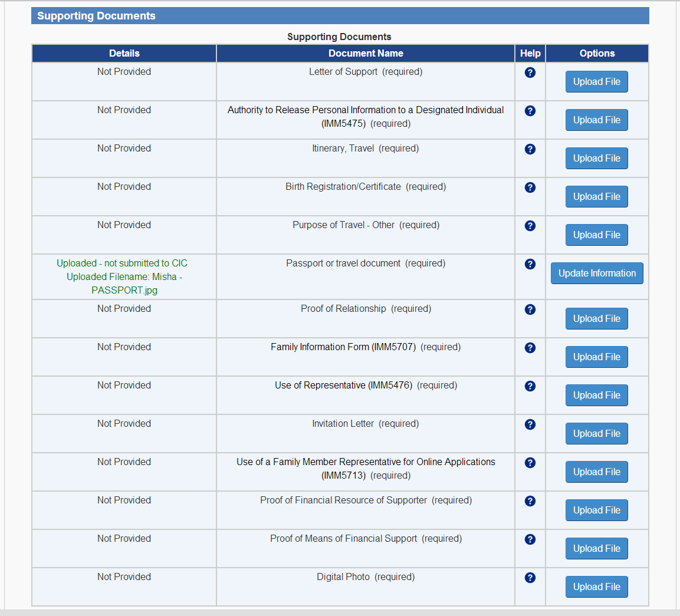Image resolution: width=680 pixels, height=616 pixels.
Task: Click the Details column header
Action: [x=124, y=53]
